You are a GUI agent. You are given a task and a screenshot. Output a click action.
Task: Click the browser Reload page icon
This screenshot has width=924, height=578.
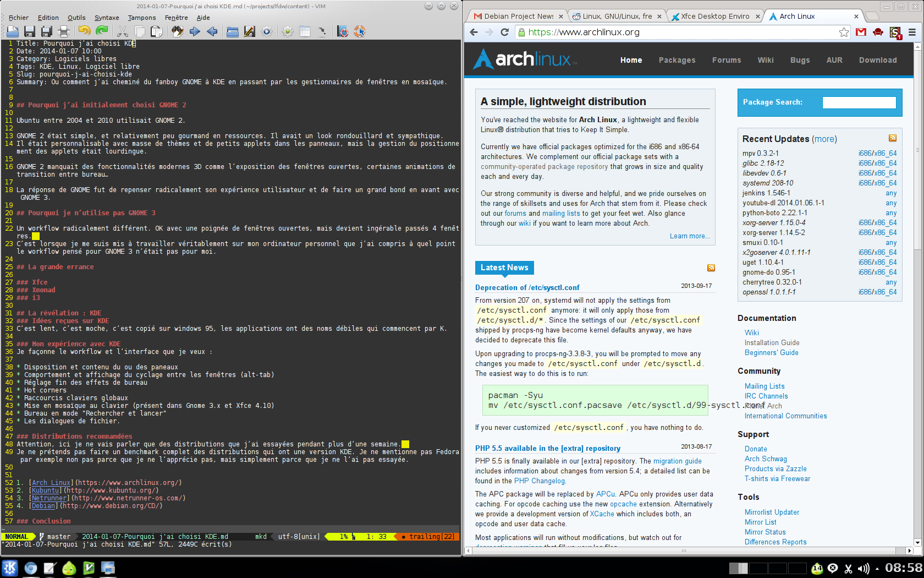click(x=504, y=32)
